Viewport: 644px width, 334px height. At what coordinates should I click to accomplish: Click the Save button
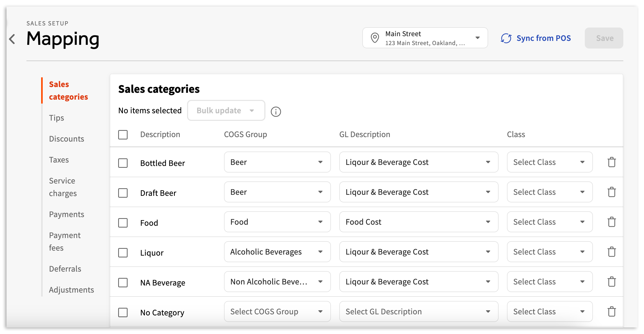(604, 38)
